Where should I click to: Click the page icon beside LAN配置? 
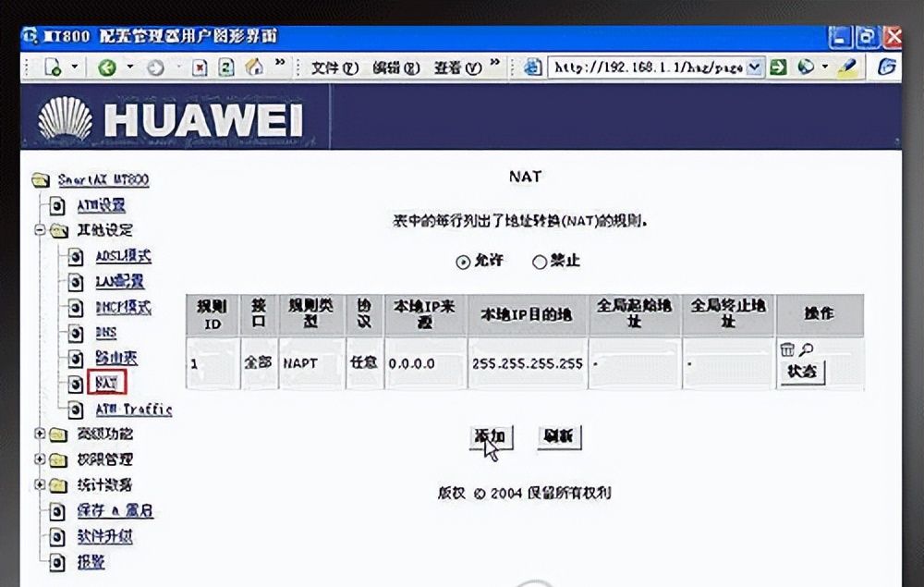click(76, 283)
